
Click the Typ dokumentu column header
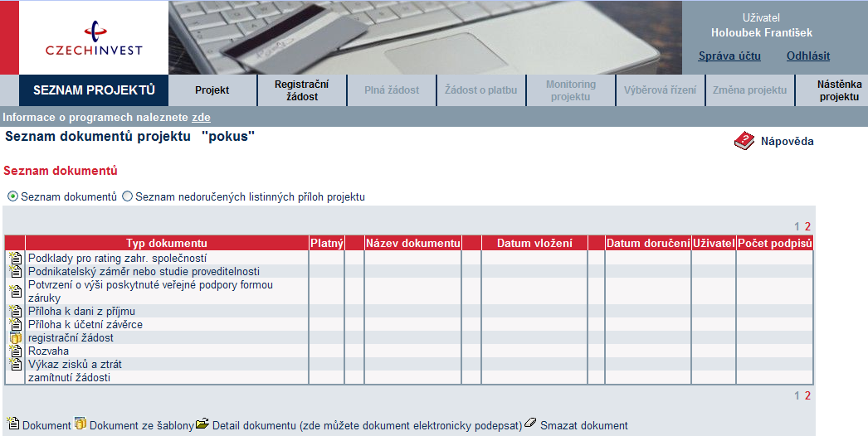point(167,243)
